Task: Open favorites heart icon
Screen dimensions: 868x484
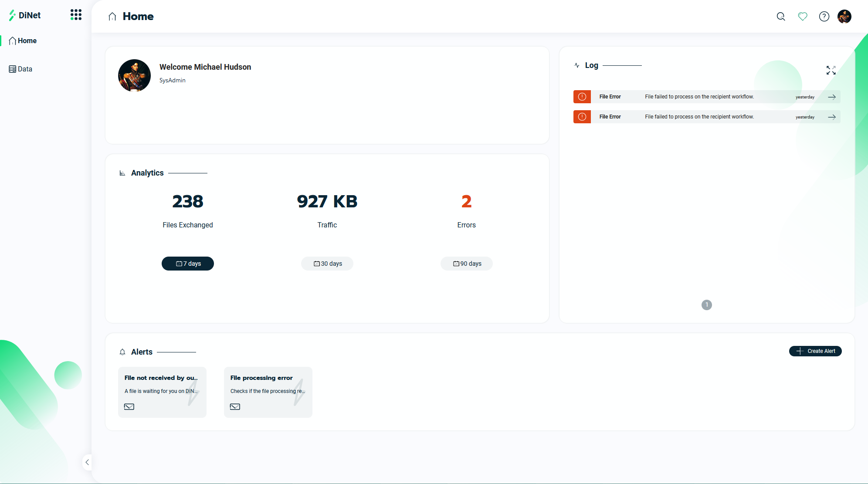Action: pos(802,17)
